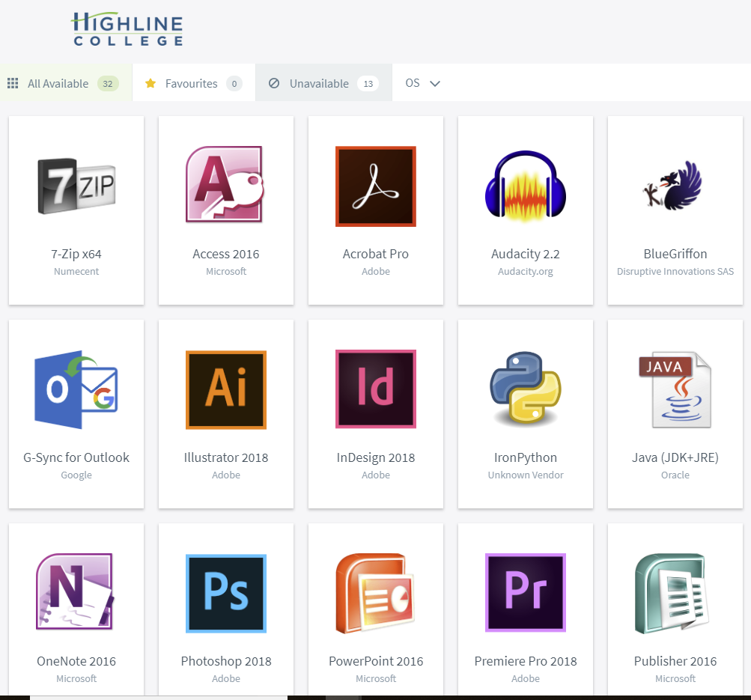This screenshot has height=700, width=751.
Task: Click the Adobe label under Illustrator 2018
Action: (226, 475)
